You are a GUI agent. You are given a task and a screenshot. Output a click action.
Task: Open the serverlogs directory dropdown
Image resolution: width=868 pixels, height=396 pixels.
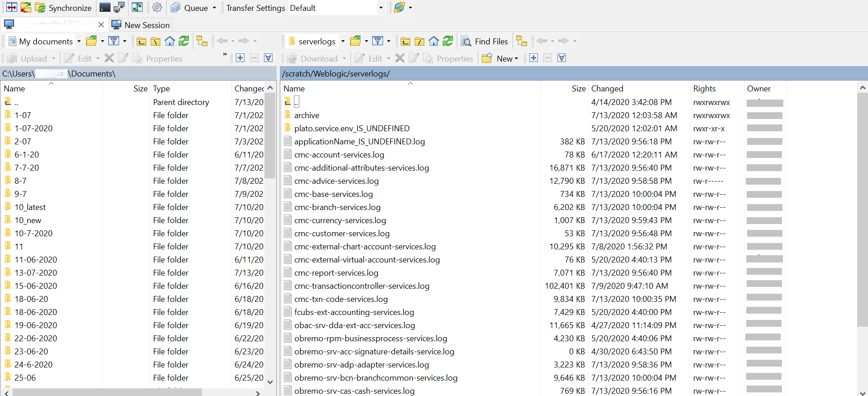coord(343,41)
